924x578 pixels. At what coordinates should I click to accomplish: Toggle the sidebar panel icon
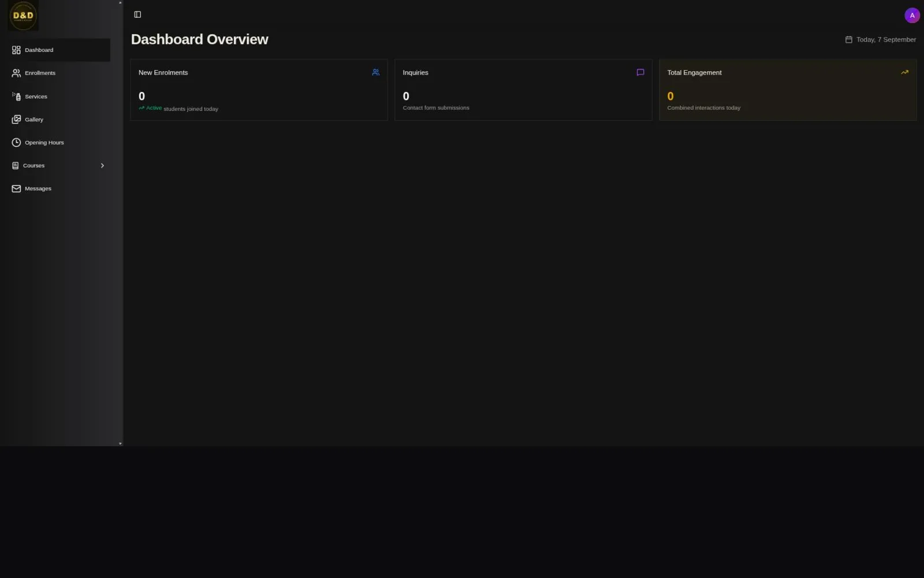point(137,14)
